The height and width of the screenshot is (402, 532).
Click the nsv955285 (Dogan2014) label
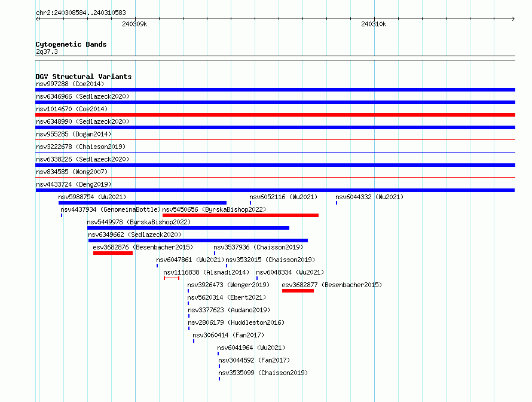coord(74,134)
